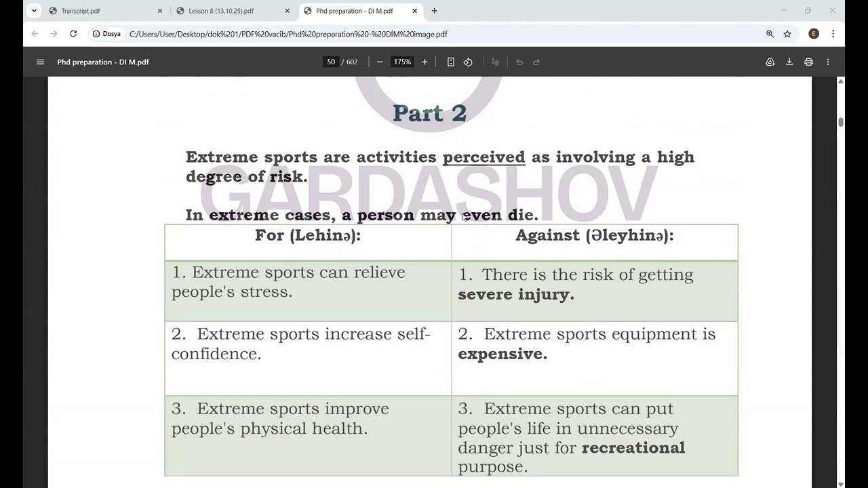Close the Phd preparation - DI M.pdf tab
Viewport: 868px width, 488px height.
(415, 11)
